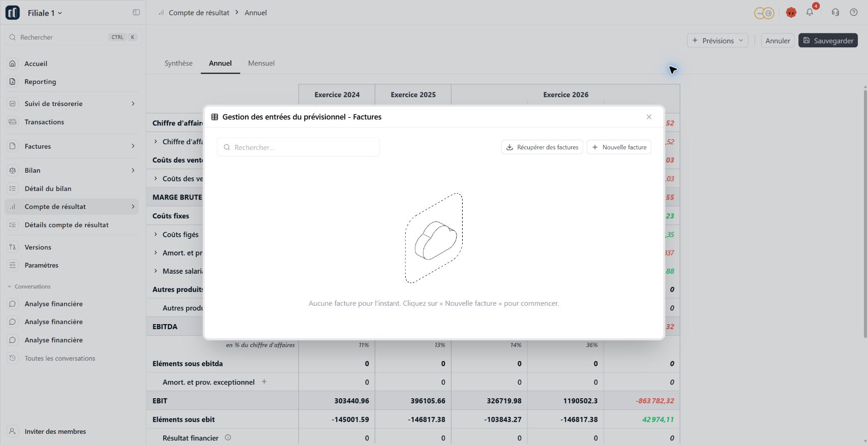The height and width of the screenshot is (445, 868).
Task: Click EBIT value 303440.96
Action: coord(351,401)
